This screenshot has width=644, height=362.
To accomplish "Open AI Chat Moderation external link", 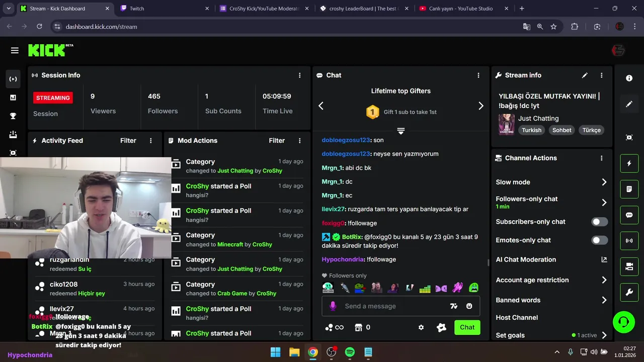I will [604, 259].
